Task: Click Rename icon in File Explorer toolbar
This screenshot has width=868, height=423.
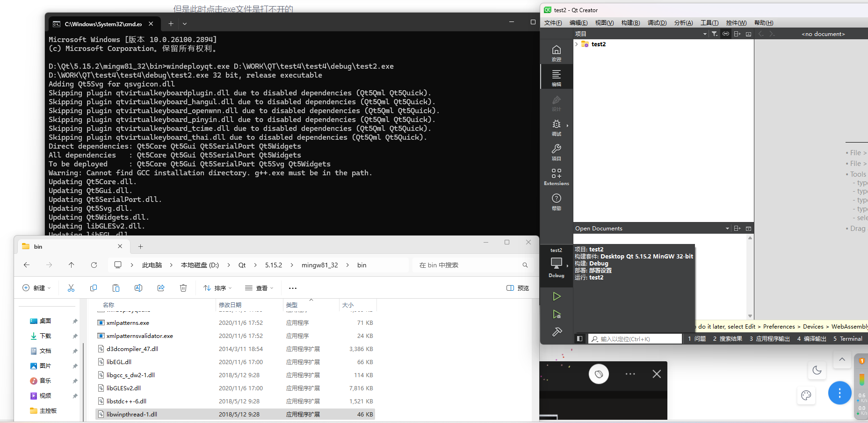Action: tap(138, 288)
